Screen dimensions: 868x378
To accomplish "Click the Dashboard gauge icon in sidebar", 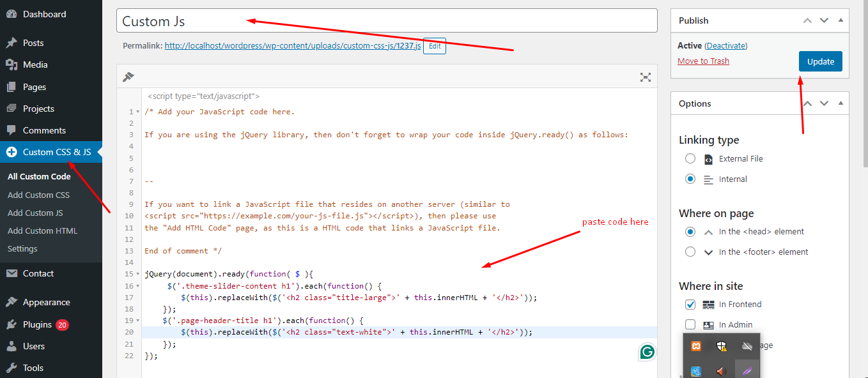I will click(12, 14).
